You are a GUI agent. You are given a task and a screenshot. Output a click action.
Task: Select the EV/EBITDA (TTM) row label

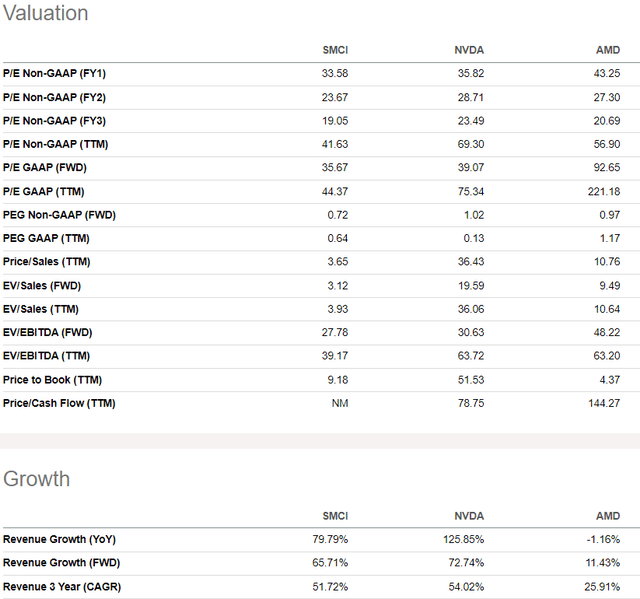click(47, 356)
